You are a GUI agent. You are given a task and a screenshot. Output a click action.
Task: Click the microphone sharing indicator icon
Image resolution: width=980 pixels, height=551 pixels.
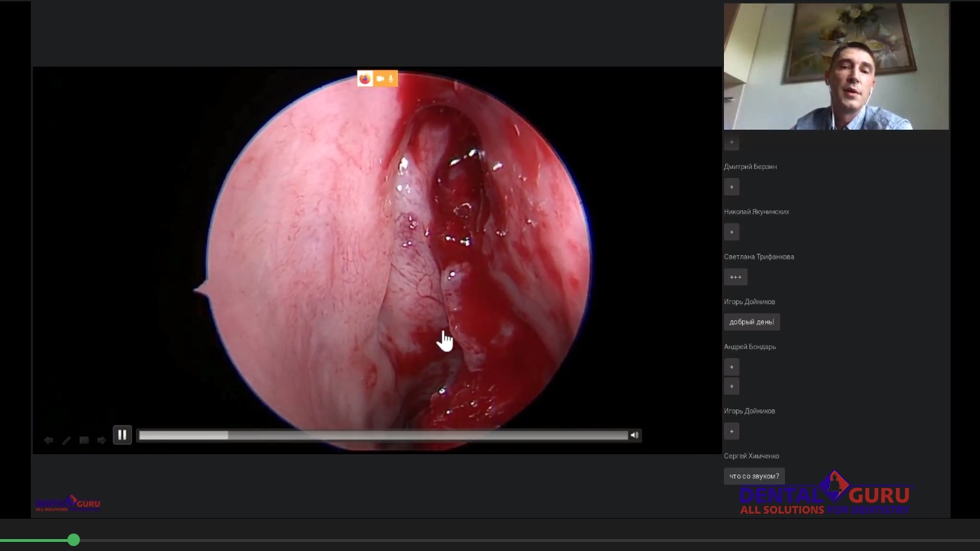pos(391,79)
